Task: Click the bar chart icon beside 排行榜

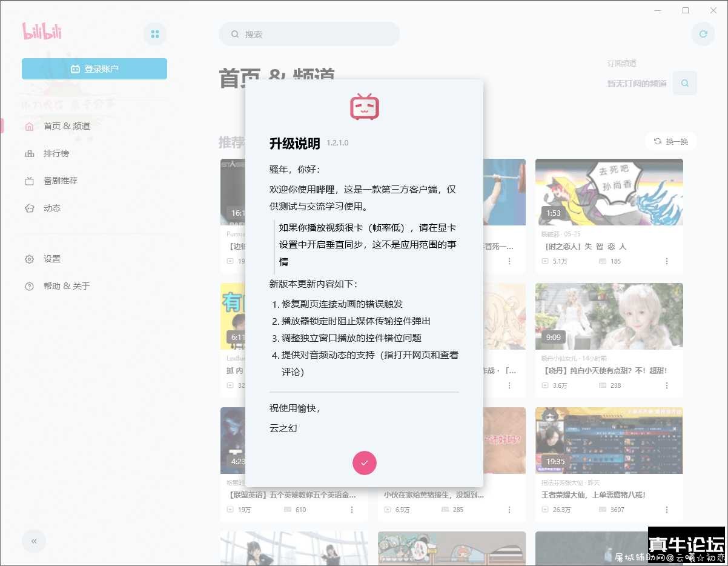Action: click(29, 153)
